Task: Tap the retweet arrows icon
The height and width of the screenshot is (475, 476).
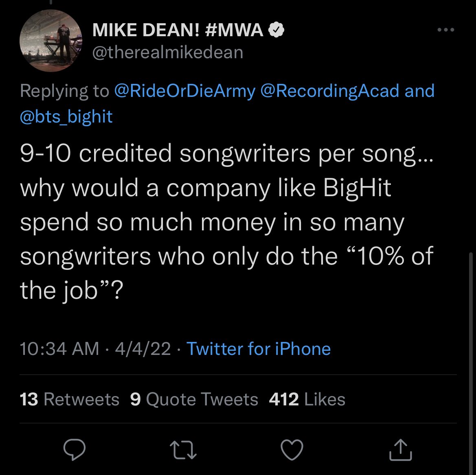Action: 183,450
